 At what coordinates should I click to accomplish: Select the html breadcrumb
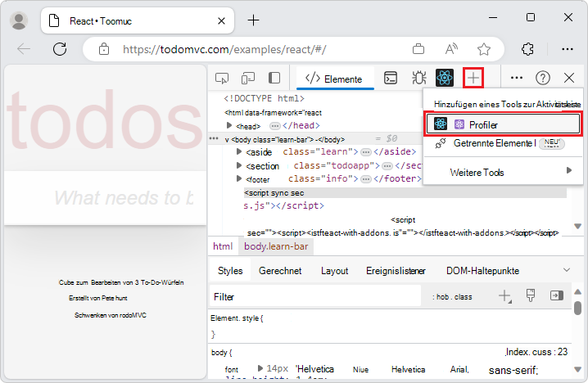coord(223,246)
